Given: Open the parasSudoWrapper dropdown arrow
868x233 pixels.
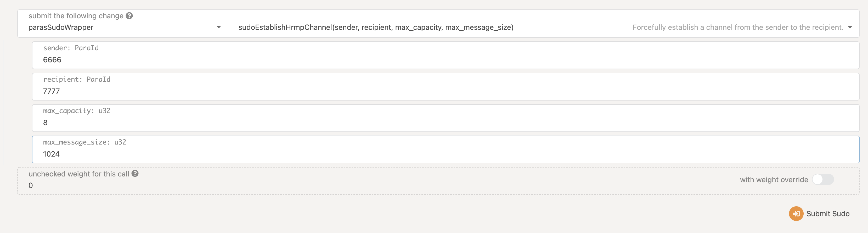Looking at the screenshot, I should click(219, 27).
